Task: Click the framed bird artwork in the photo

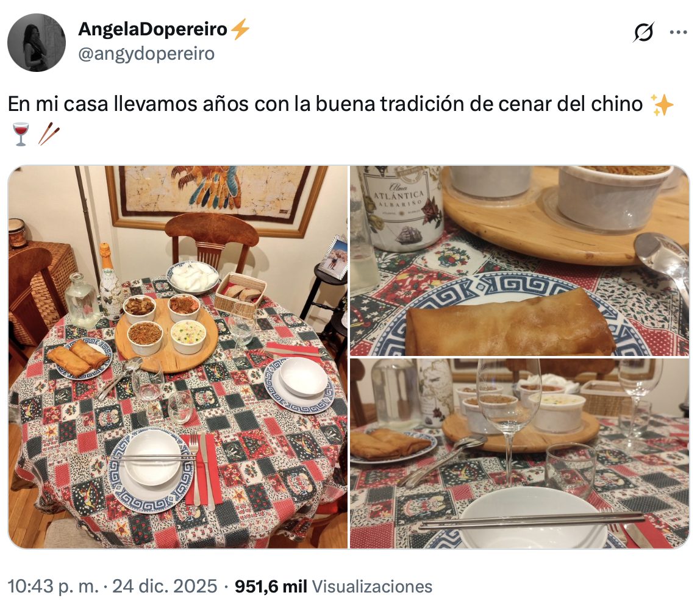Action: [216, 197]
